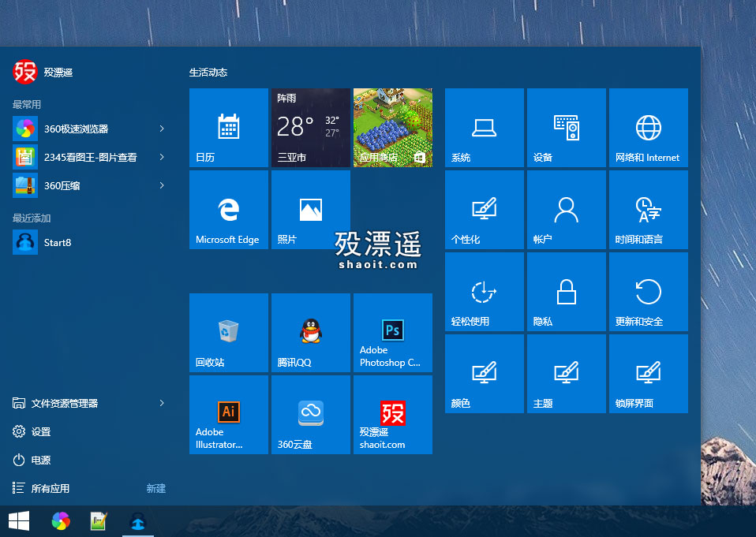Open the 帐户 settings tile

tap(567, 210)
